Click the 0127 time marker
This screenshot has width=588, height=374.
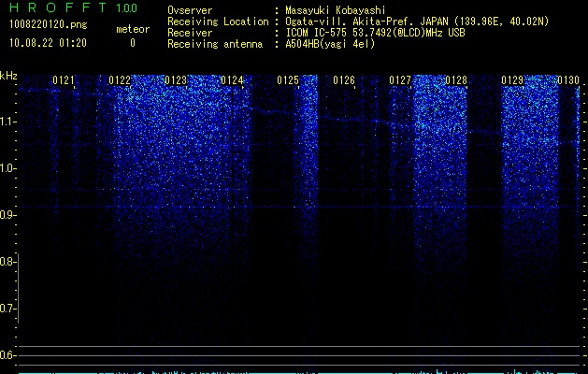click(x=400, y=80)
